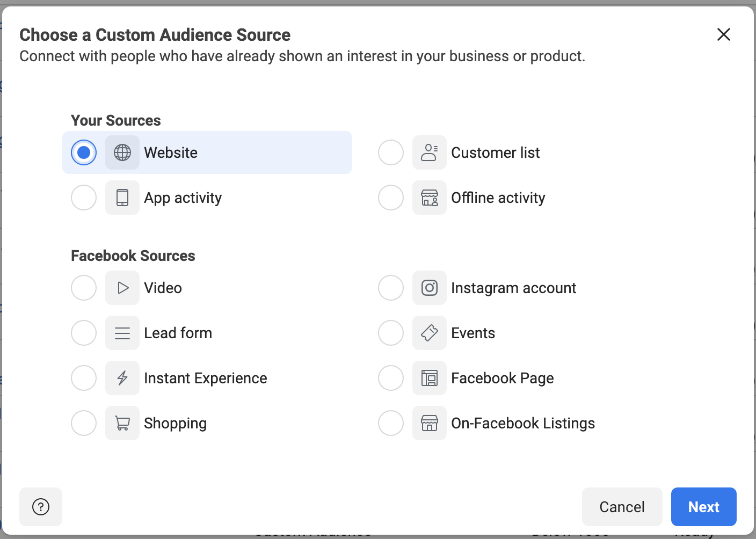The height and width of the screenshot is (539, 756).
Task: Click the Offline activity label
Action: [498, 198]
